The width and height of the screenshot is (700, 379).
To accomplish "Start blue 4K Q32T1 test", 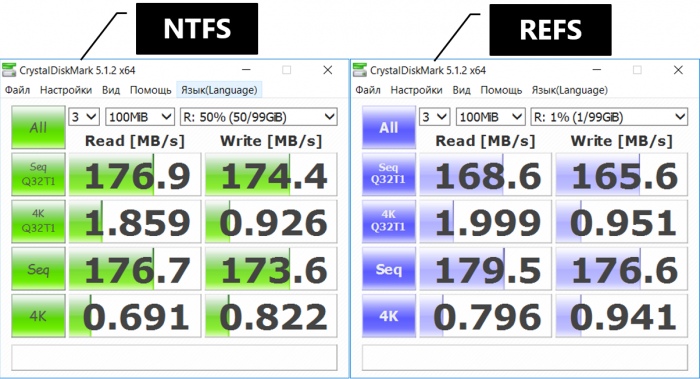I will [389, 221].
